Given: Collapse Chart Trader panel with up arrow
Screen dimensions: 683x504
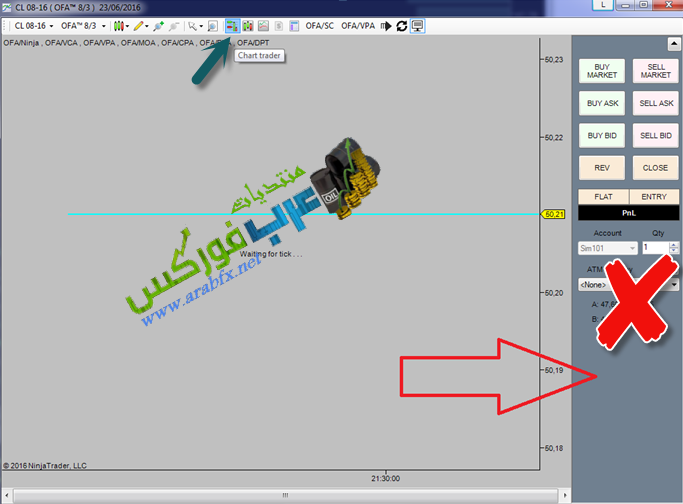Looking at the screenshot, I should [x=674, y=44].
